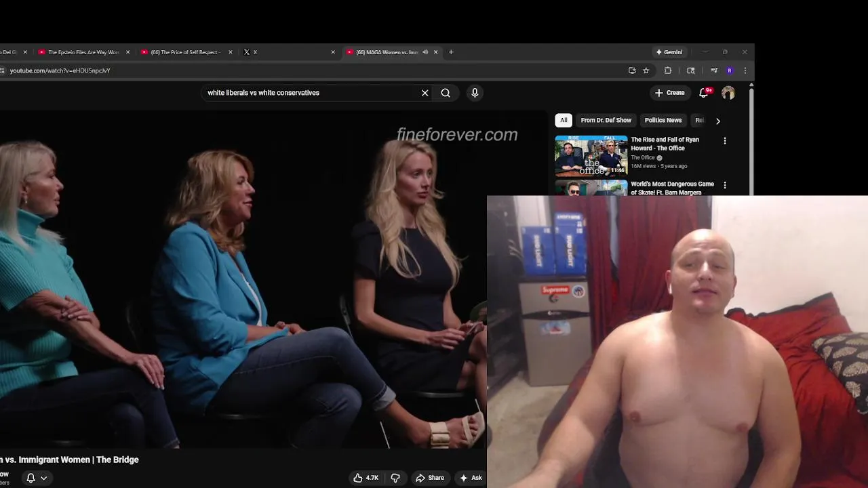The height and width of the screenshot is (488, 868).
Task: Open options menu for Game of Skate video
Action: coord(725,185)
